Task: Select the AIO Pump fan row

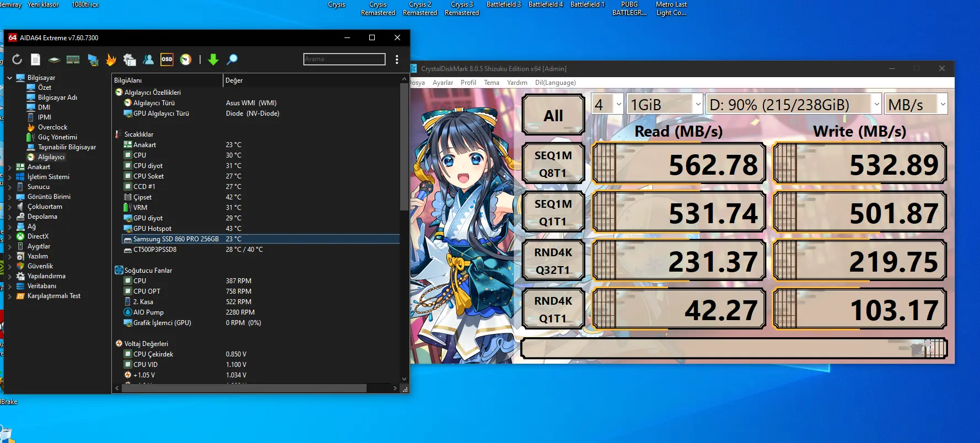Action: [x=260, y=312]
